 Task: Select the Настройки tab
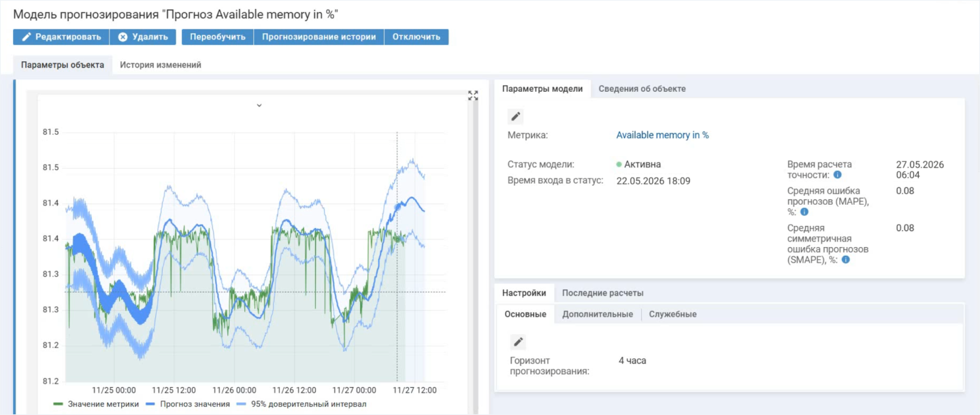point(524,293)
